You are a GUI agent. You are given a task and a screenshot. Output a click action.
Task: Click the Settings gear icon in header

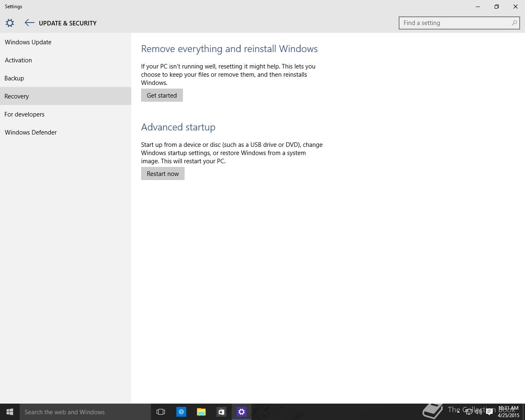point(10,23)
